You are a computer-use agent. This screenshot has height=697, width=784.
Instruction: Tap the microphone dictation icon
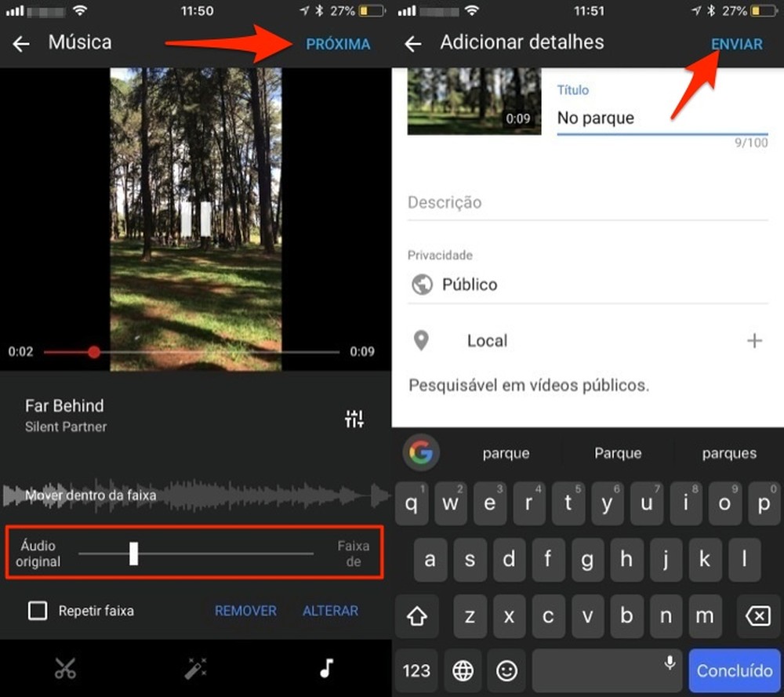[670, 663]
